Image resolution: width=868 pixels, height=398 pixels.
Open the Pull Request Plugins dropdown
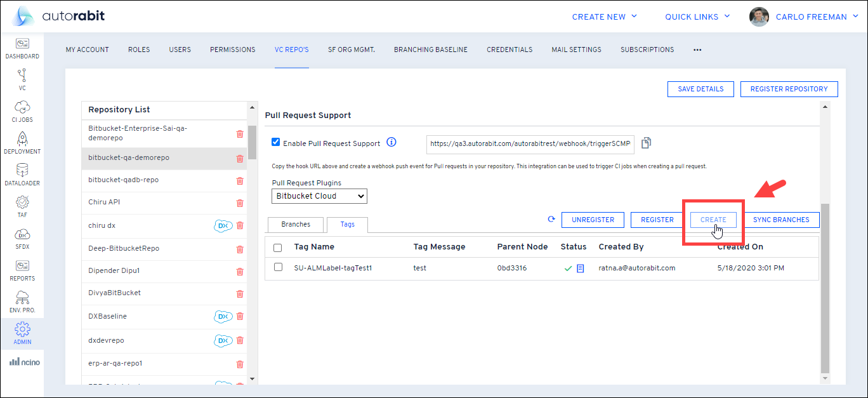pos(319,196)
